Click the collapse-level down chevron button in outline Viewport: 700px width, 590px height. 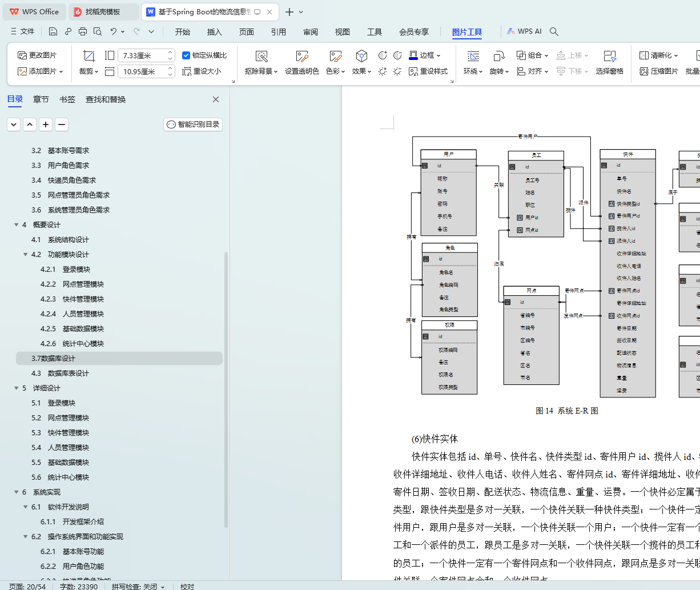tap(14, 124)
